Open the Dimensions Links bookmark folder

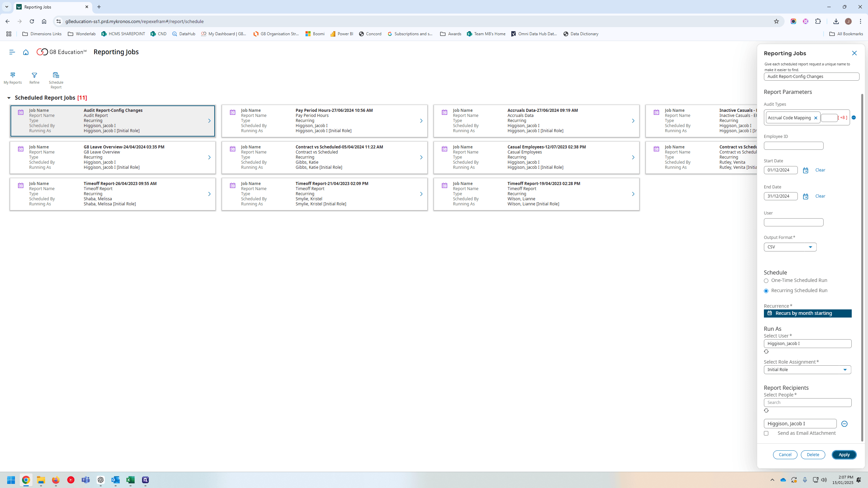[42, 34]
